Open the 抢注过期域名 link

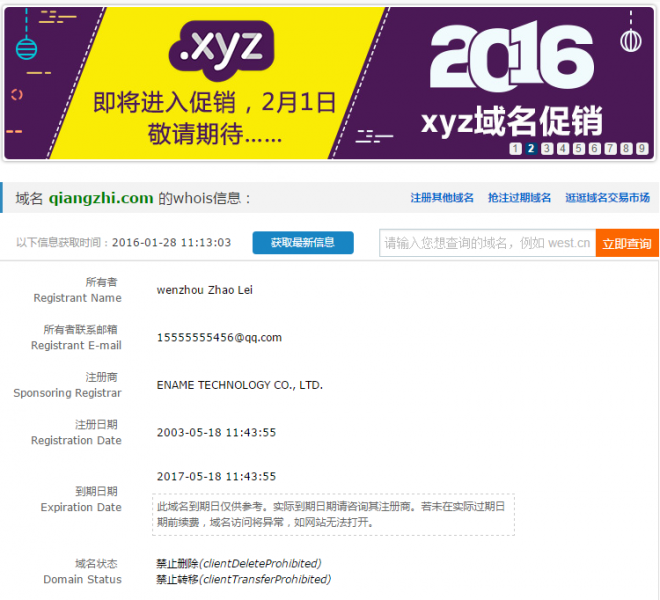pyautogui.click(x=519, y=198)
